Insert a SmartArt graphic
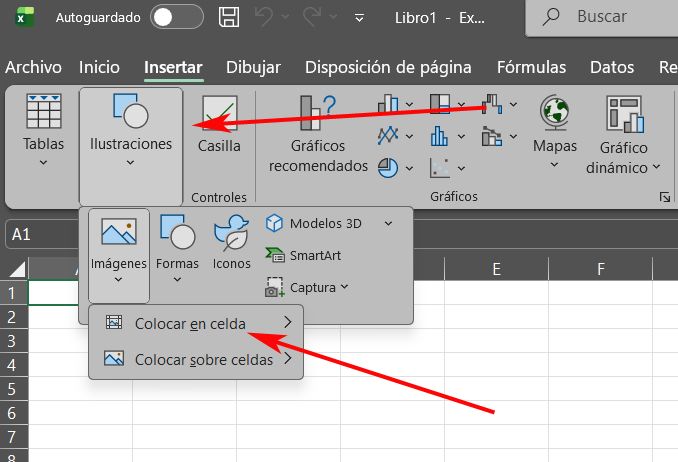 click(x=303, y=255)
